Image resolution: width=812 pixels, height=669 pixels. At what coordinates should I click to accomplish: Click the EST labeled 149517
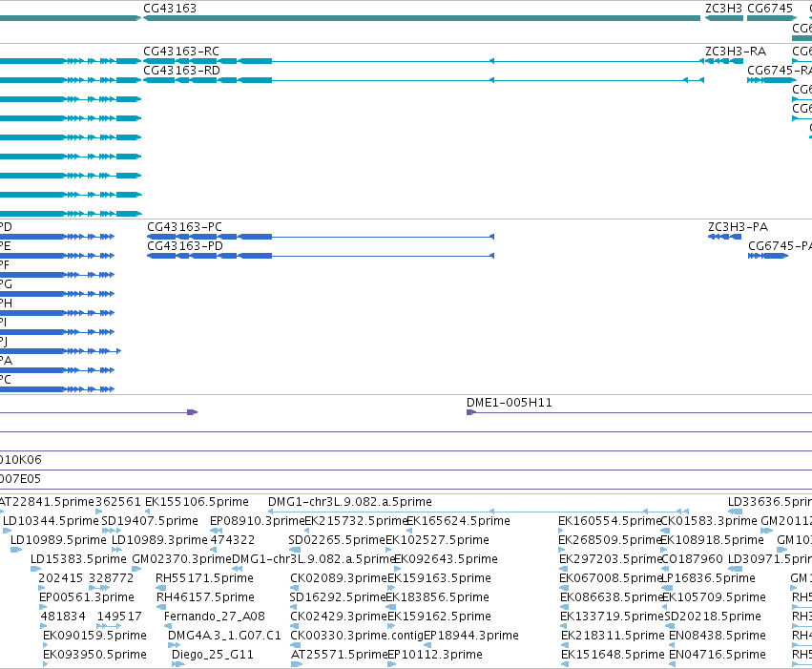coord(119,617)
